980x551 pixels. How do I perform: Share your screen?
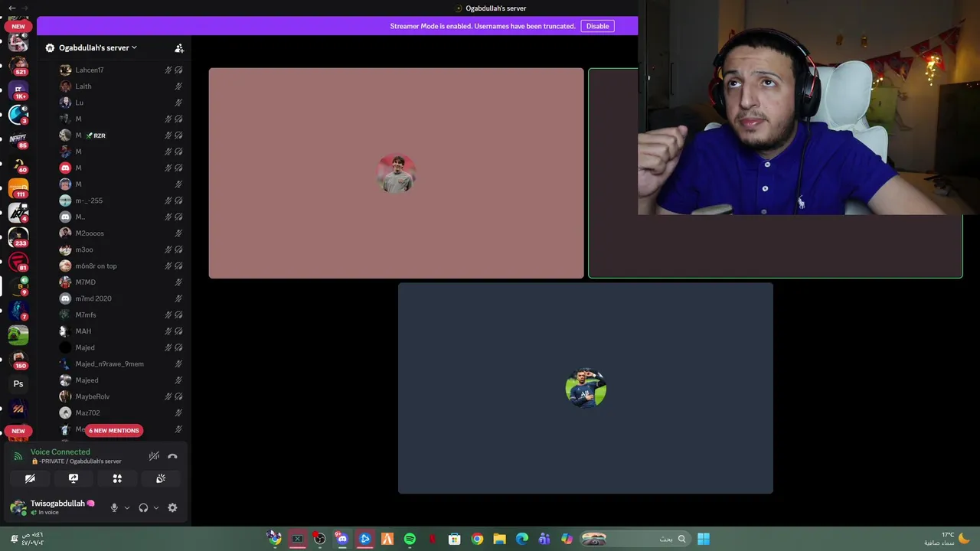[73, 478]
